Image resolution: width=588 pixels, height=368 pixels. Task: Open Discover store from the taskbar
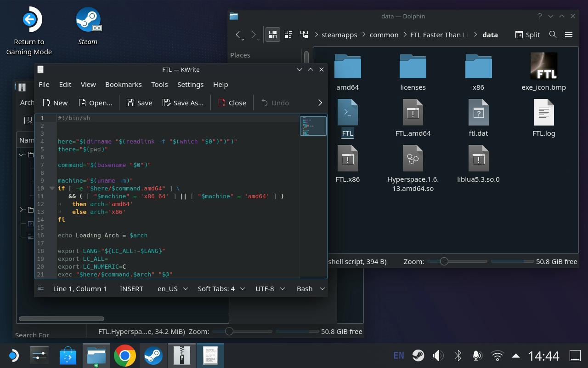[x=68, y=356]
